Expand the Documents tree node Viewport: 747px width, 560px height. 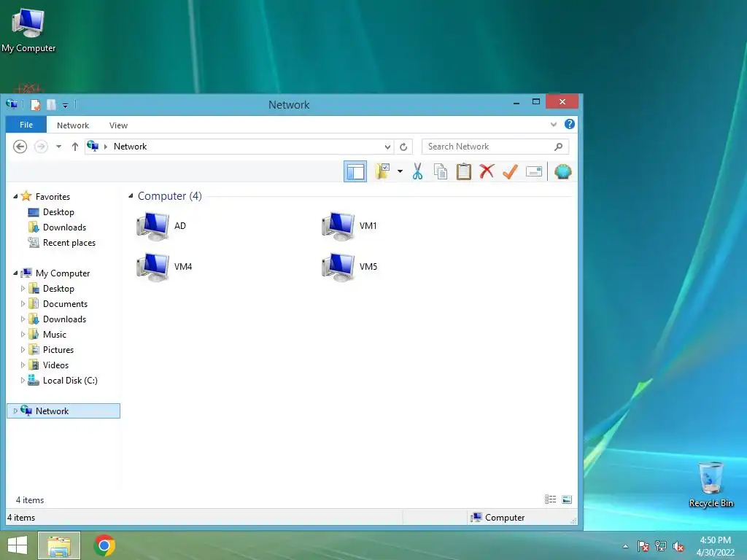pos(23,303)
